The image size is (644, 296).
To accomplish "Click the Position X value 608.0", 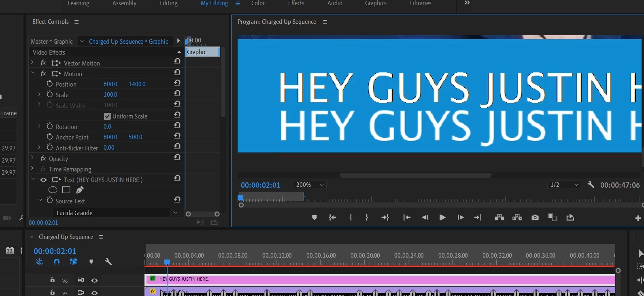I will [x=111, y=84].
